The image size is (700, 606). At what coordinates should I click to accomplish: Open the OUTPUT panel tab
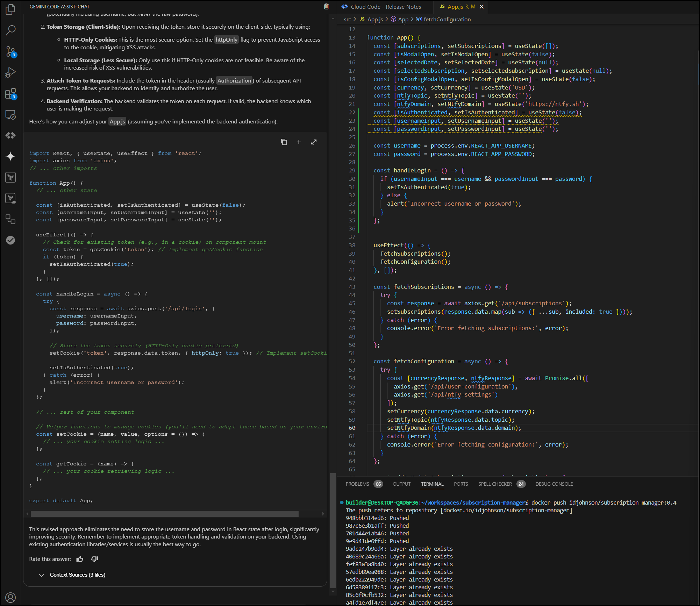pyautogui.click(x=401, y=484)
